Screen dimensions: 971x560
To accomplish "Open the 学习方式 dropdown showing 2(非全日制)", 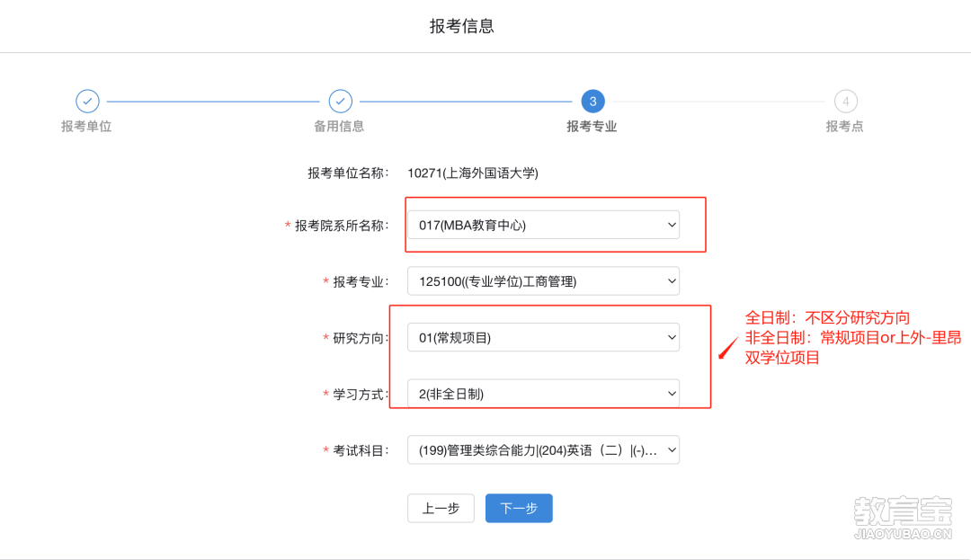I will (543, 394).
